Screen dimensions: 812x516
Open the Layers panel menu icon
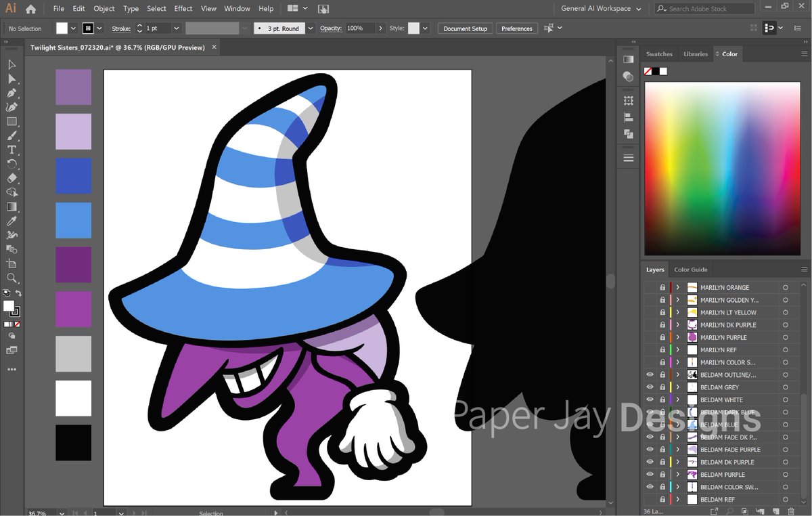click(804, 270)
